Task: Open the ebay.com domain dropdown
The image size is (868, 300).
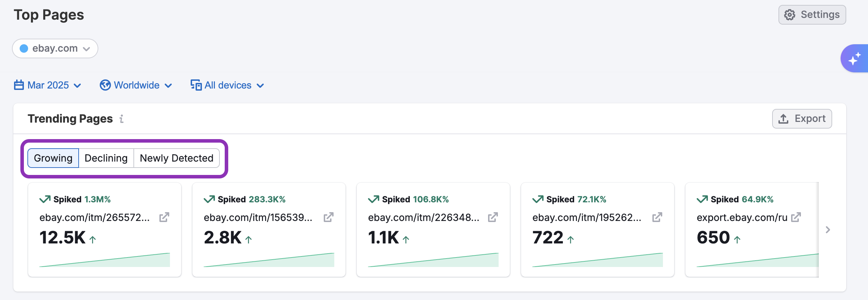Action: click(x=55, y=48)
